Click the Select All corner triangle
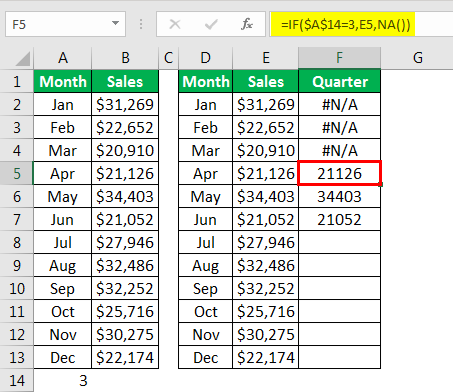Image resolution: width=453 pixels, height=392 pixels. pos(23,60)
